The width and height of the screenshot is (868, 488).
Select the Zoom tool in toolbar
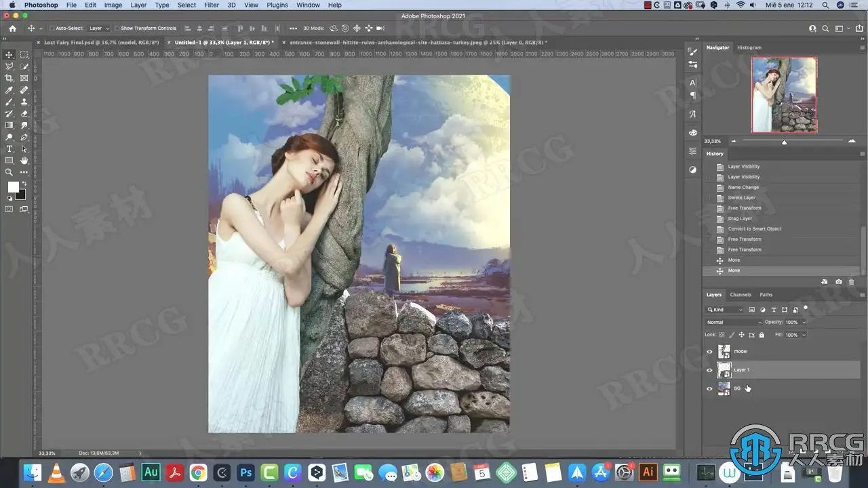pyautogui.click(x=9, y=172)
